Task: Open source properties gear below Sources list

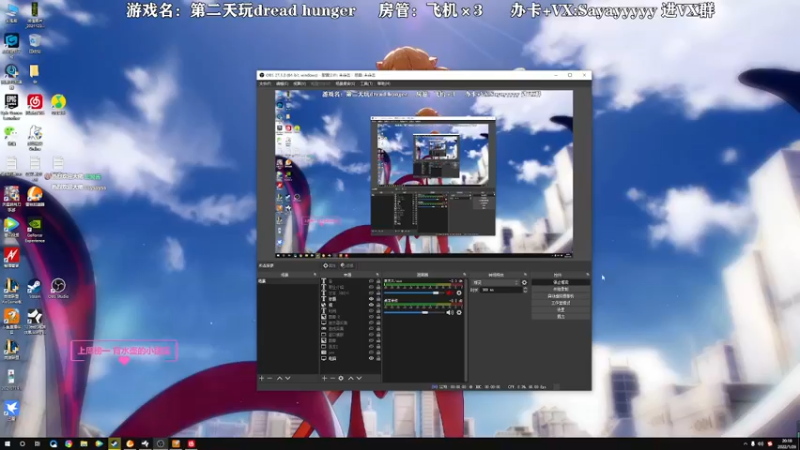Action: [341, 378]
